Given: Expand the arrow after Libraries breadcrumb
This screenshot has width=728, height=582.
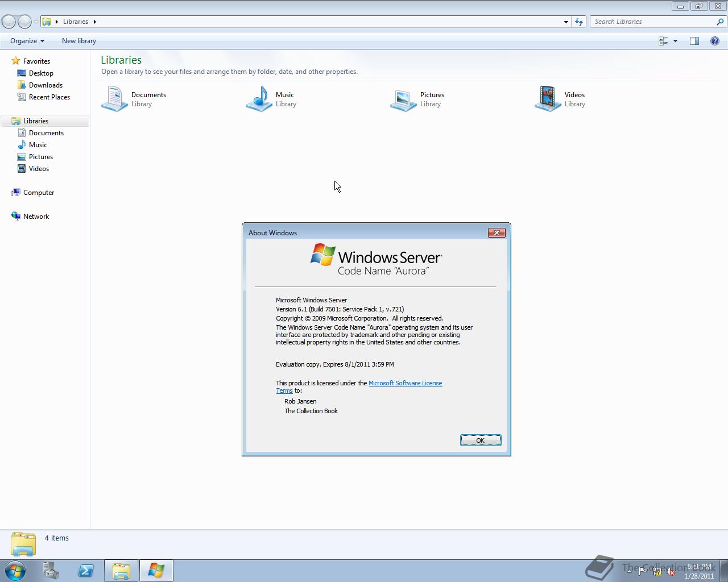Looking at the screenshot, I should coord(94,22).
